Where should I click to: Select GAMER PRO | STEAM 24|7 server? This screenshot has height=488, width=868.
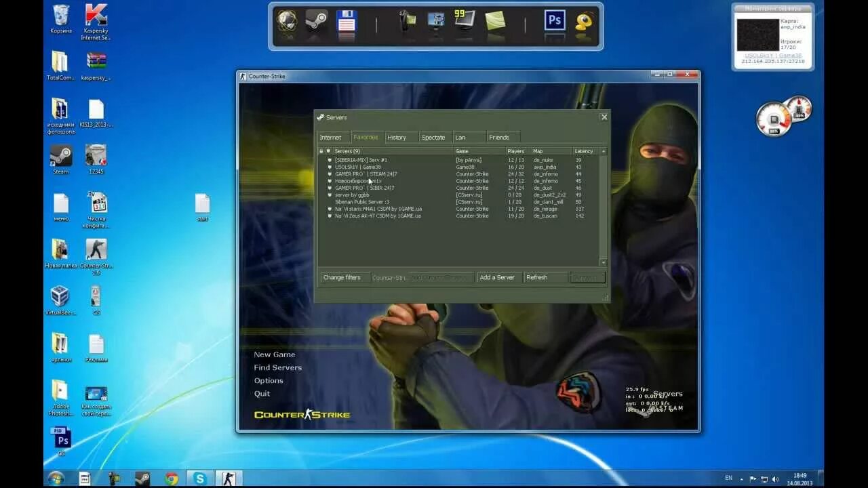point(458,174)
